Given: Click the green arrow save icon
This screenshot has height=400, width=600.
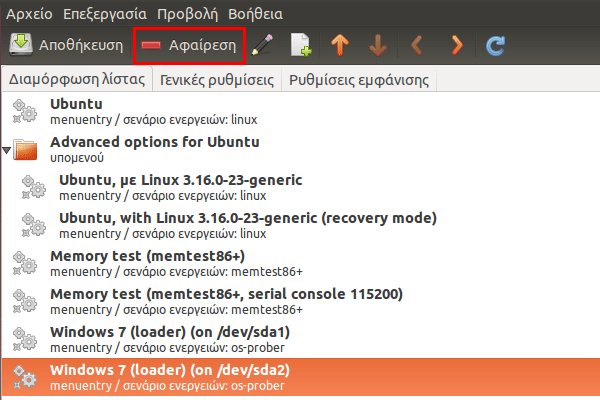Looking at the screenshot, I should point(21,45).
